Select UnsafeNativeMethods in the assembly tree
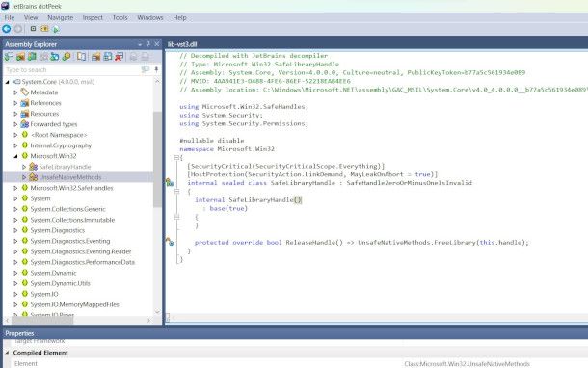 (70, 177)
